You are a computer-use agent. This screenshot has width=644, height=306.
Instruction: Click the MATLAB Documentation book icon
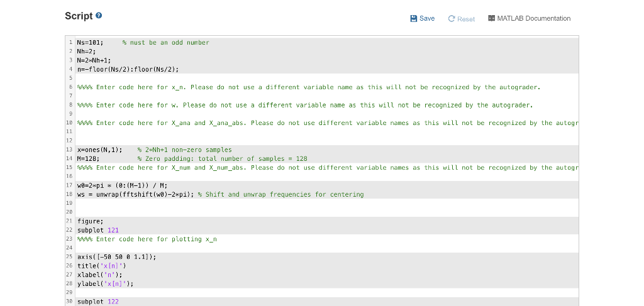click(x=491, y=18)
